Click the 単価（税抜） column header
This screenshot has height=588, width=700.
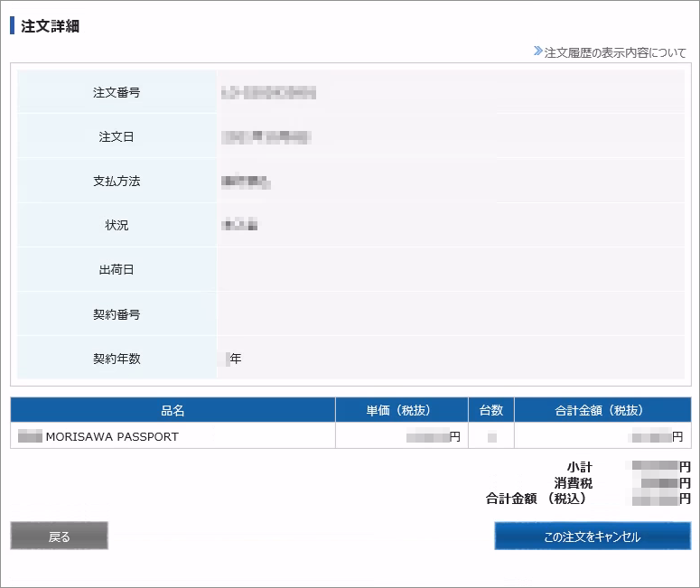point(401,410)
